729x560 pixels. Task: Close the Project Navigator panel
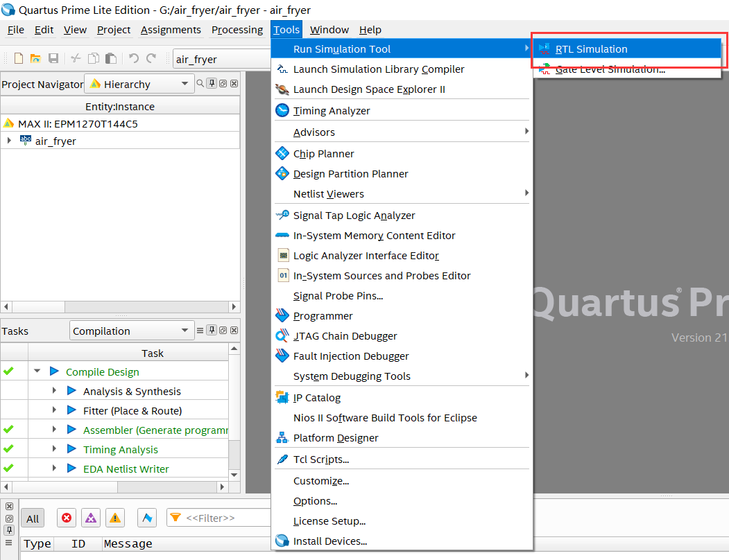(234, 84)
